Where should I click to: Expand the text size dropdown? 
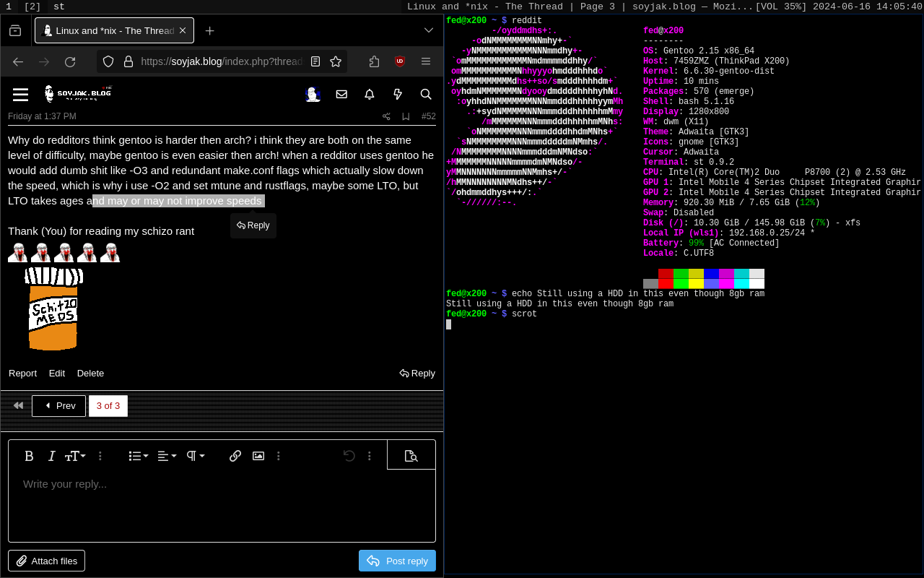pos(75,456)
